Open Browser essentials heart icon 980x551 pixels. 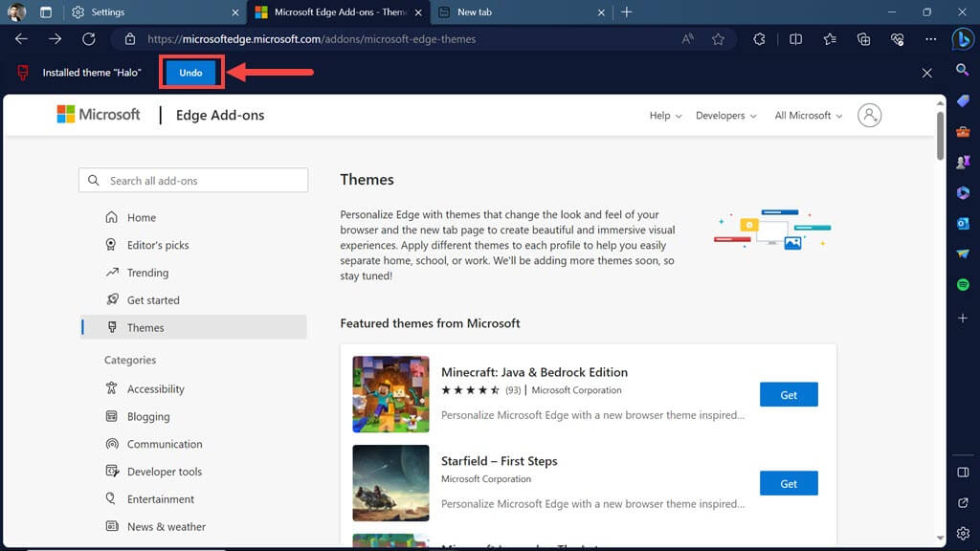tap(898, 38)
